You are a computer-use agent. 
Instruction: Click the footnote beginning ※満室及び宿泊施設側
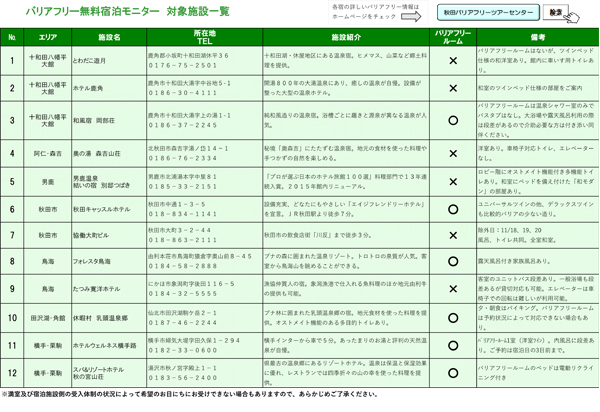(190, 394)
